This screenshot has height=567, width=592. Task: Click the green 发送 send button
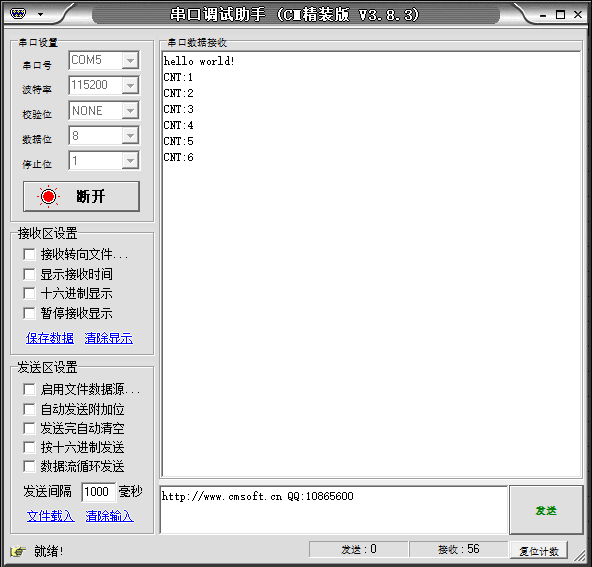click(x=546, y=510)
